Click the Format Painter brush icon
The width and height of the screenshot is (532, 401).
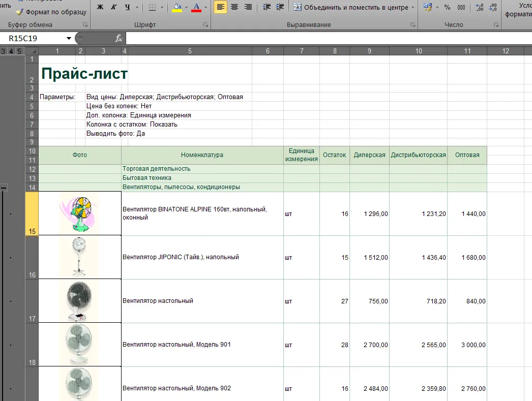tap(20, 12)
